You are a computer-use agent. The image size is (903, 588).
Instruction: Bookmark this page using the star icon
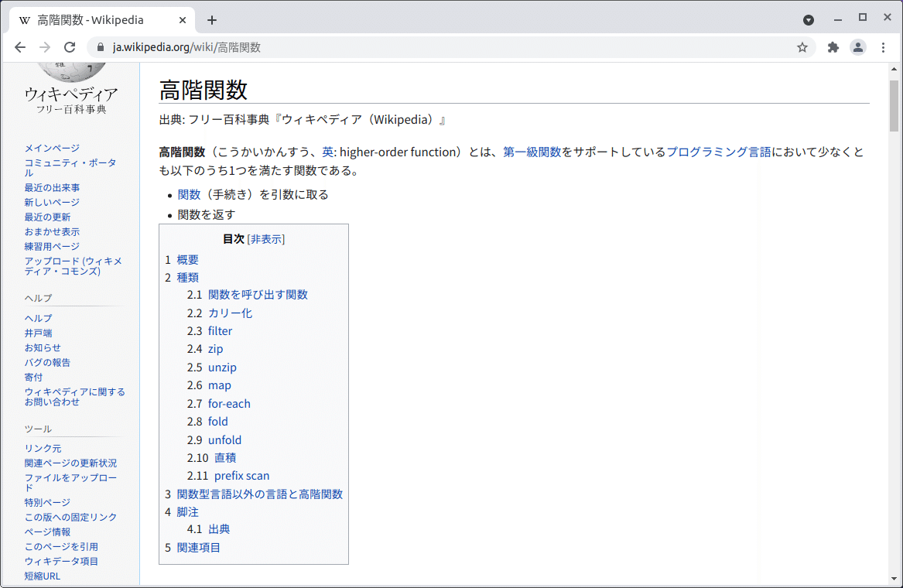[x=802, y=47]
